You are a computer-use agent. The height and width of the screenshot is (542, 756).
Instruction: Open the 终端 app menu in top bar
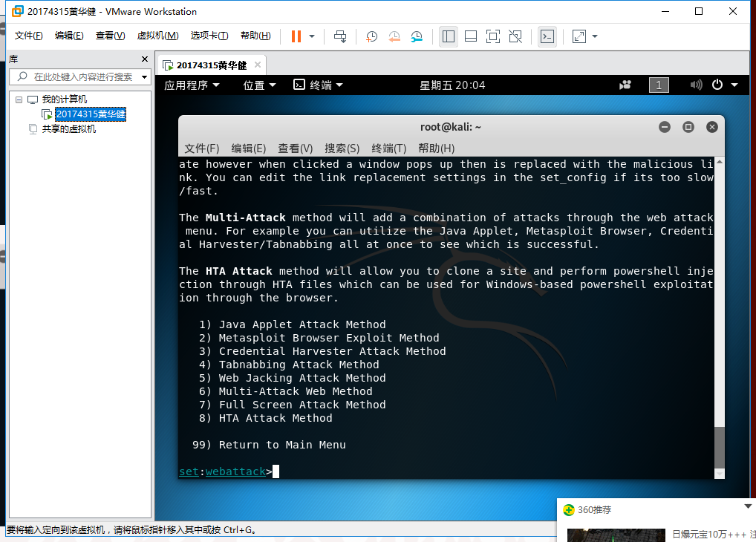(x=318, y=85)
